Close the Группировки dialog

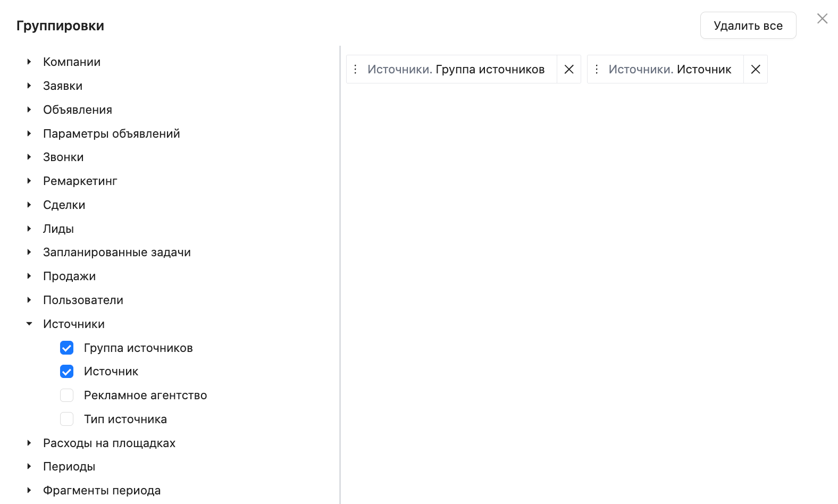tap(822, 19)
